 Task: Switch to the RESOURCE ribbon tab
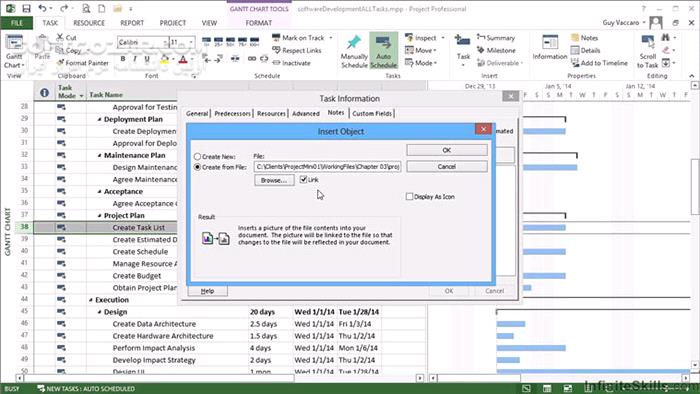tap(89, 23)
